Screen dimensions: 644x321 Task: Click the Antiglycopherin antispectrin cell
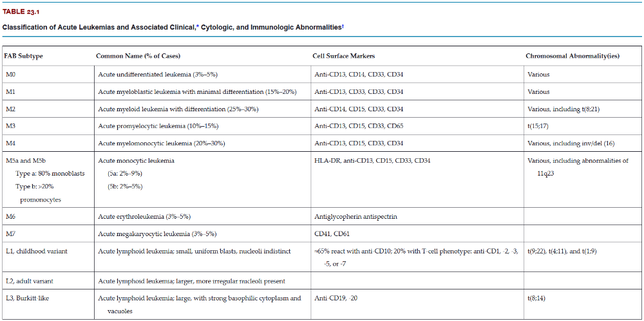[x=355, y=217]
